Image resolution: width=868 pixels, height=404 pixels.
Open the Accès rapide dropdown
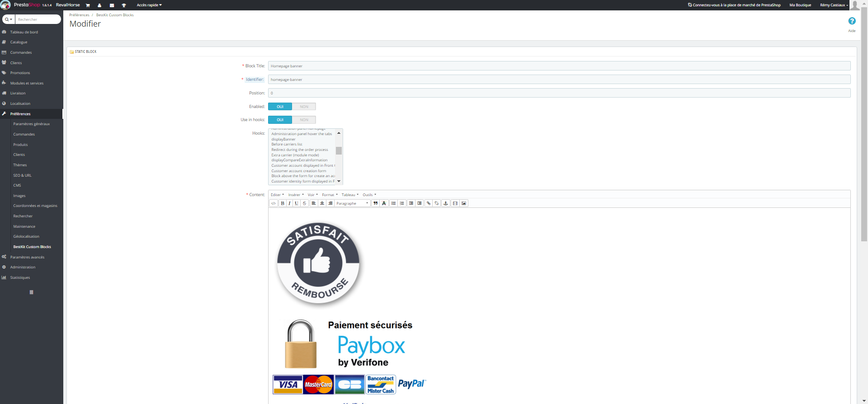(x=149, y=5)
